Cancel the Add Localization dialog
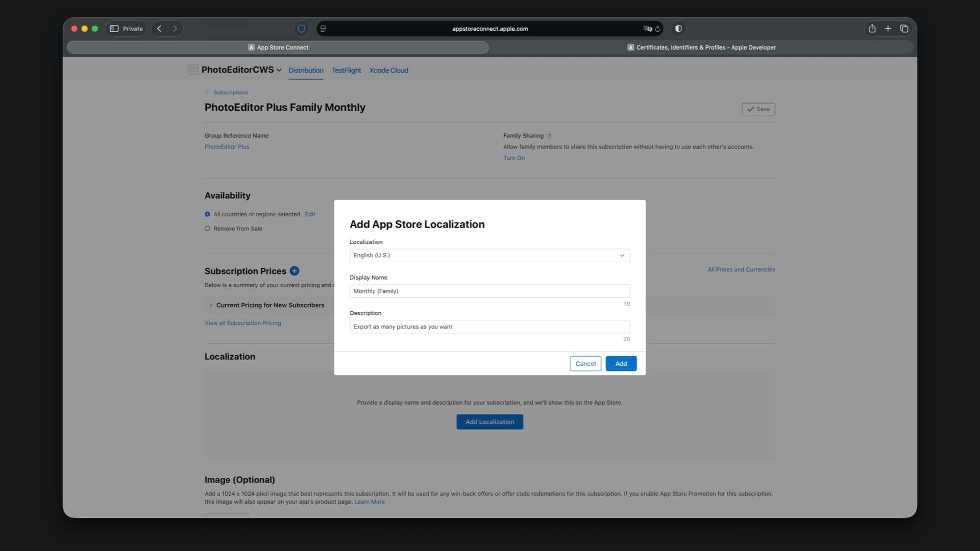980x551 pixels. click(x=585, y=363)
